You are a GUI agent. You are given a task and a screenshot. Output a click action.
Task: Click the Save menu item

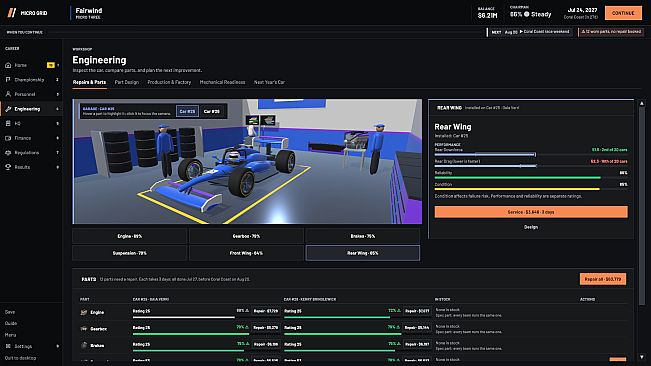click(x=10, y=312)
